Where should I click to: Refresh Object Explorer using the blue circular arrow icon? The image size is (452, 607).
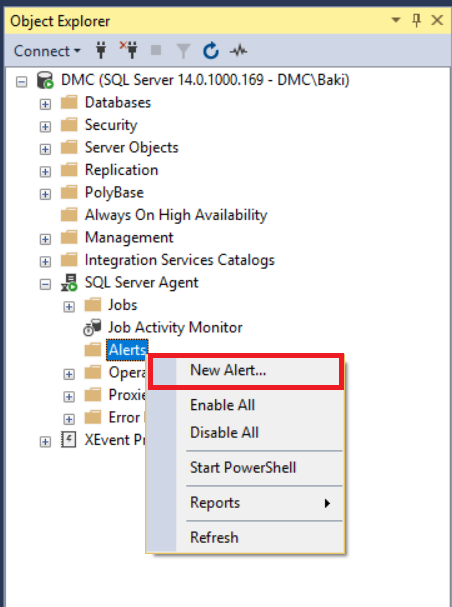tap(211, 51)
